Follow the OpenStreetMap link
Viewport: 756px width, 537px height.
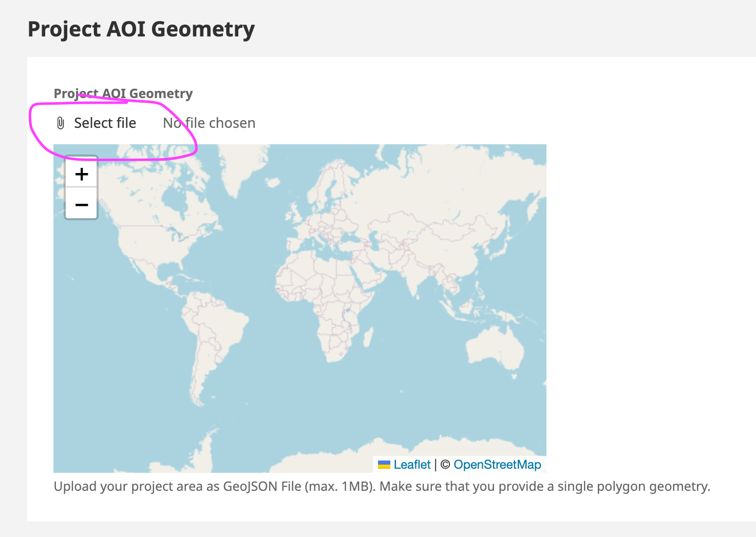pos(497,464)
